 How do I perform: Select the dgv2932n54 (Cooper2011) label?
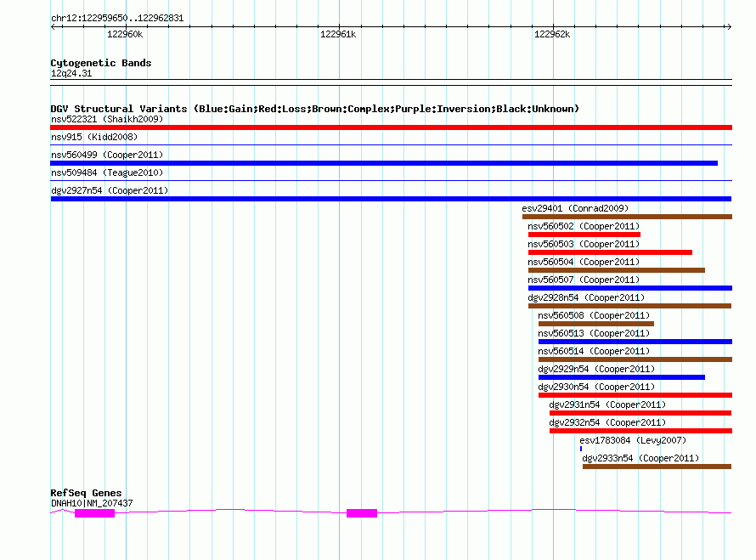607,422
